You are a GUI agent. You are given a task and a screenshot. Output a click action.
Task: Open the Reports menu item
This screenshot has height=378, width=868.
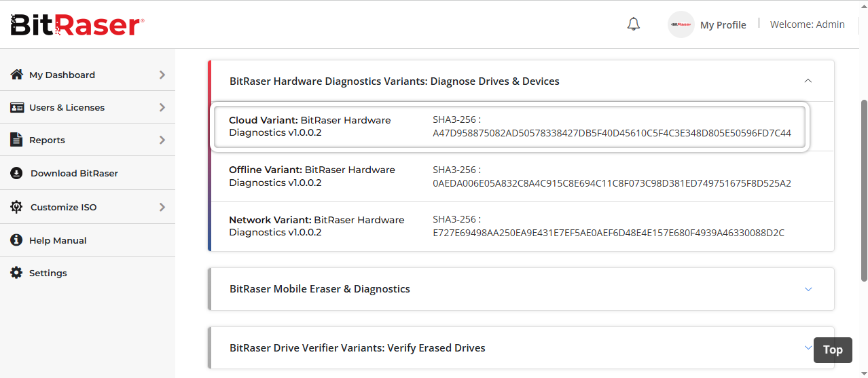[x=48, y=140]
